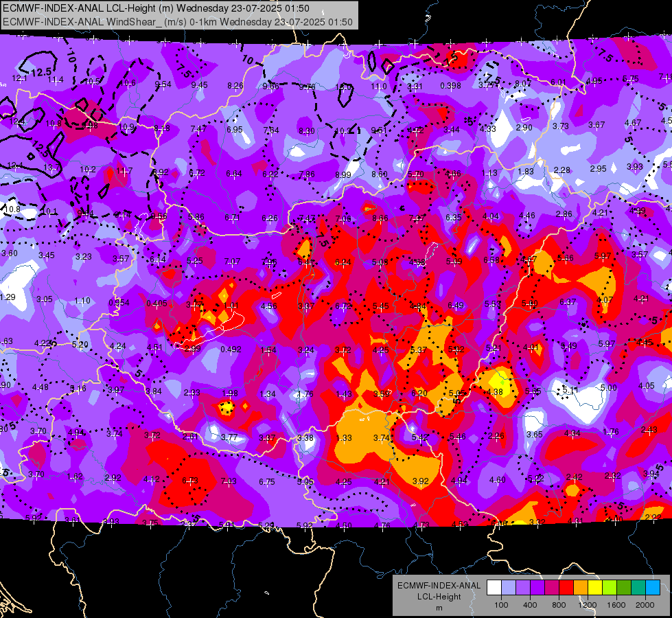This screenshot has height=618, width=672.
Task: Click the 11.0 grid value
Action: coord(379,87)
